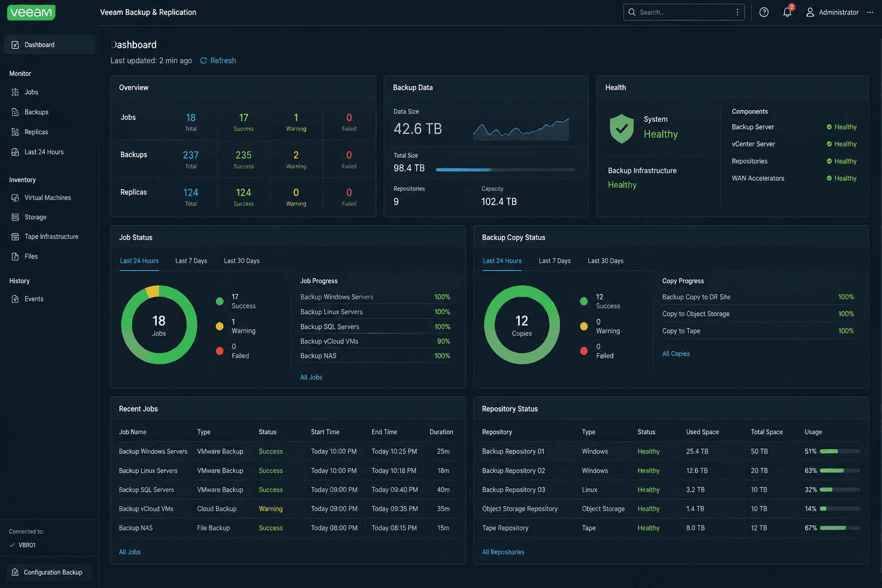Open All Jobs link under Recent Jobs

[130, 552]
